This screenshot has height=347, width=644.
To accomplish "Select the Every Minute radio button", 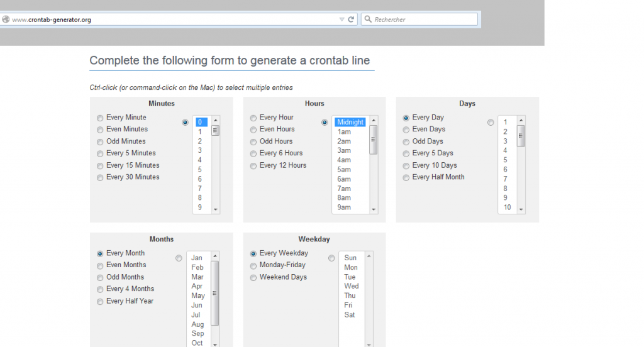I will (x=101, y=118).
